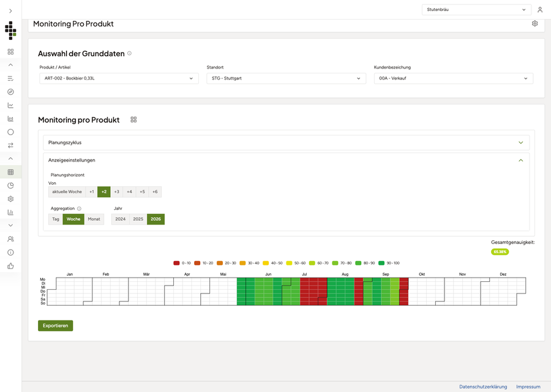This screenshot has width=551, height=392.
Task: Open the checklist icon in sidebar
Action: [10, 79]
